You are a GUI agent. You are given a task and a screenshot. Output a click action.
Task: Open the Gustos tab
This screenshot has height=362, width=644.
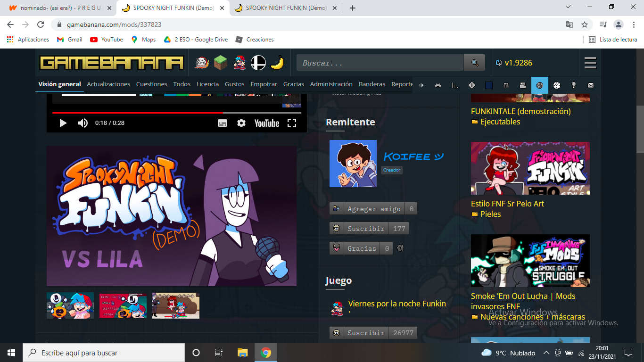pos(235,84)
